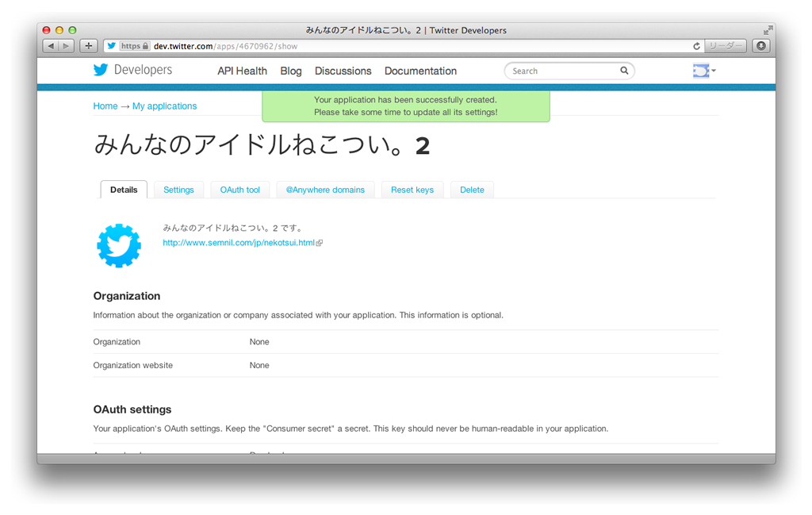812x515 pixels.
Task: Open API Health in the navigation
Action: [243, 71]
